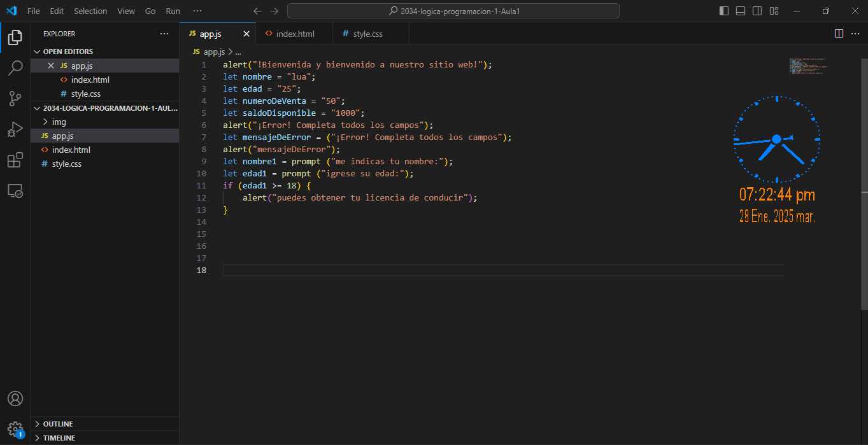Open the Manage gear menu

[x=15, y=428]
